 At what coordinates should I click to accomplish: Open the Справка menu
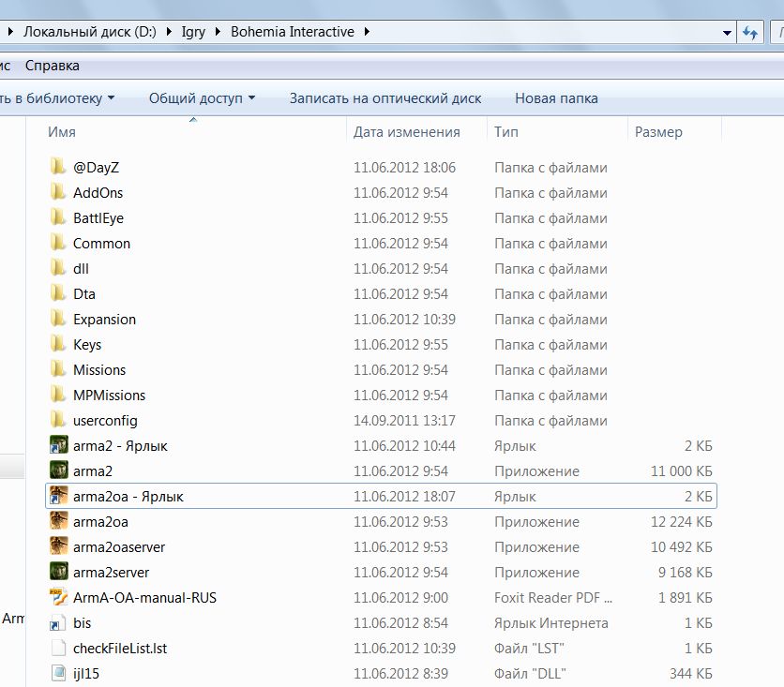52,66
